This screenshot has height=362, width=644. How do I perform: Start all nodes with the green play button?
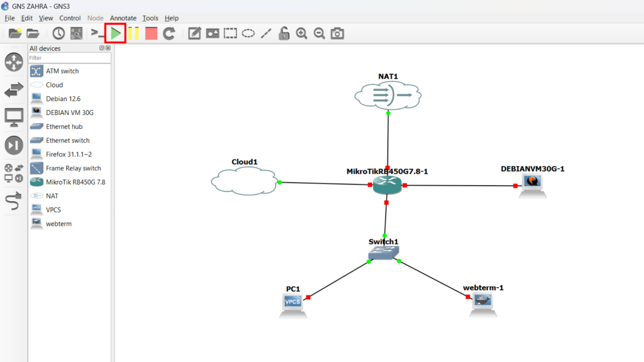(x=116, y=33)
